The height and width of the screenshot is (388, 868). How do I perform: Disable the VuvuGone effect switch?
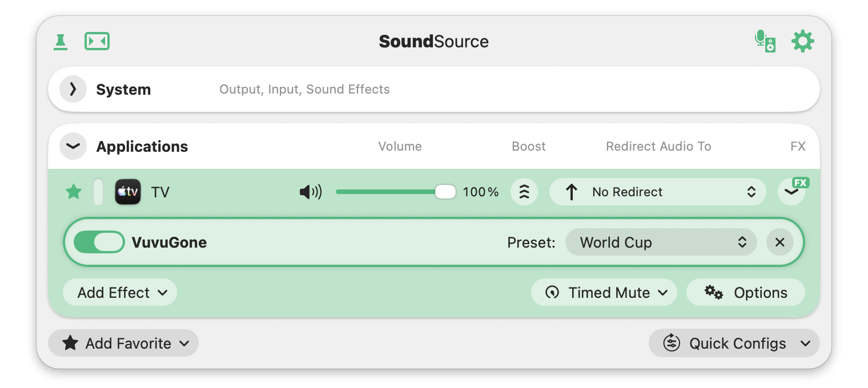(99, 242)
